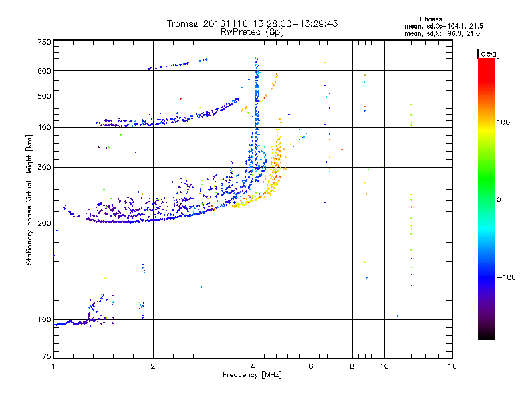This screenshot has height=399, width=532.
Task: Click the y-axis label '300'
Action: click(x=44, y=168)
